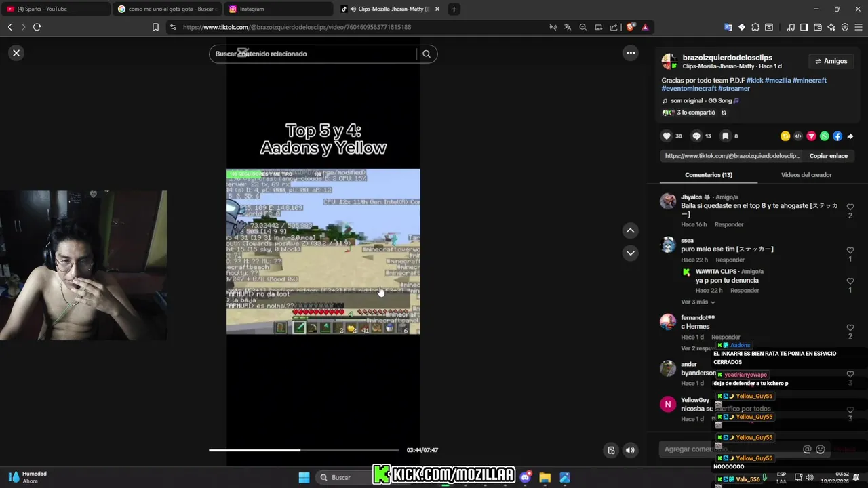Click the zoom magnifier icon in address bar

[x=583, y=27]
